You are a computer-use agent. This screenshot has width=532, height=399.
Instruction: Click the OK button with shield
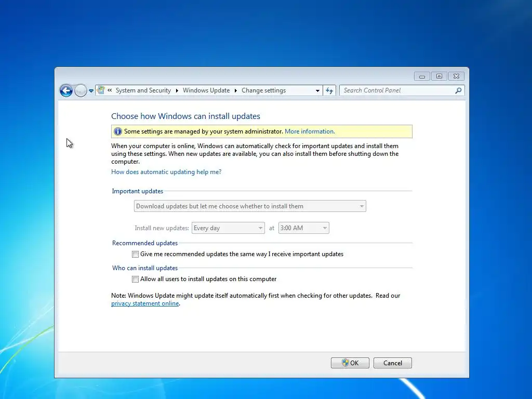pos(350,363)
